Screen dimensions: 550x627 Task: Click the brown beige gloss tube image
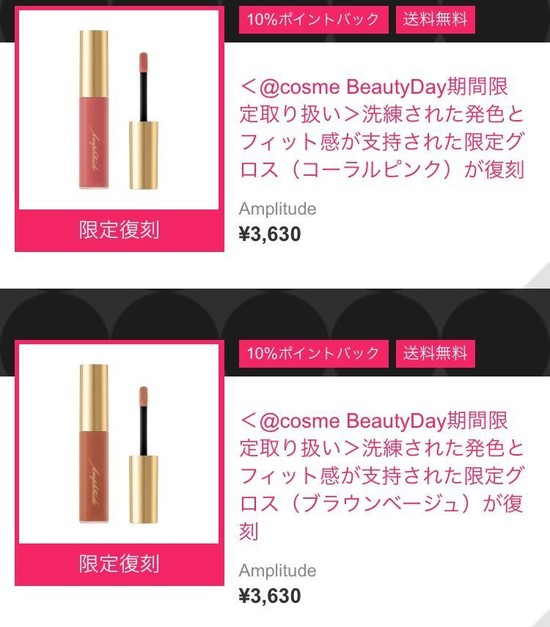pos(94,443)
